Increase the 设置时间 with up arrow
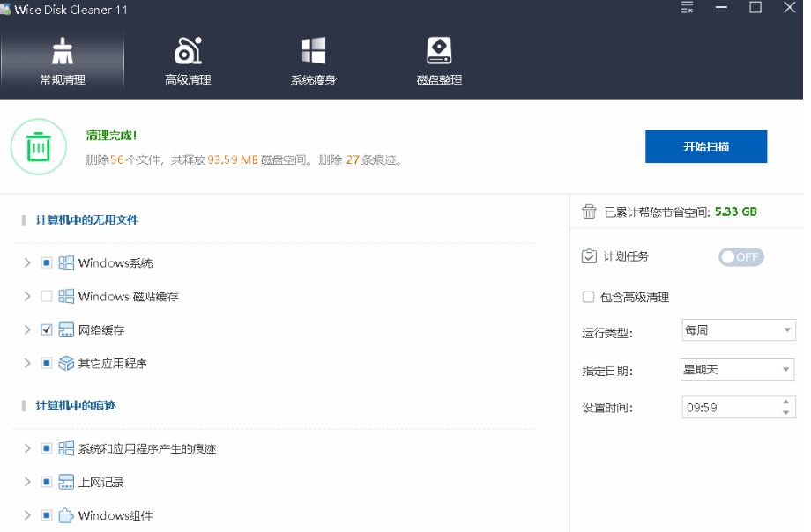Screen dimensions: 811x532 (x=786, y=402)
